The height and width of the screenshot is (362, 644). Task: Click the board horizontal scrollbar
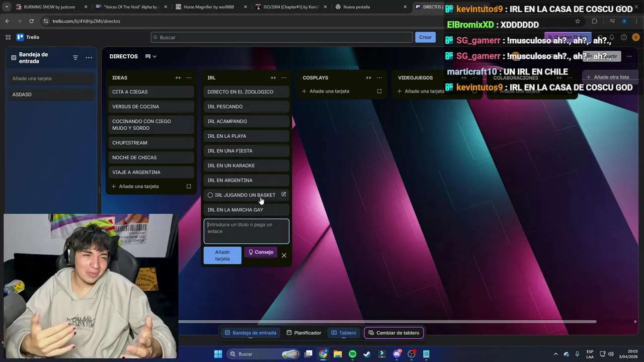387,322
